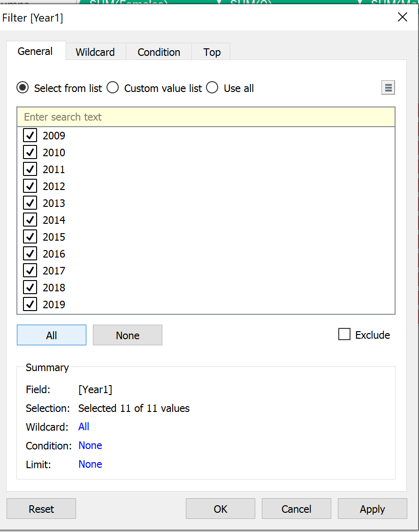Image resolution: width=419 pixels, height=532 pixels.
Task: Open the list options menu icon
Action: [x=388, y=88]
